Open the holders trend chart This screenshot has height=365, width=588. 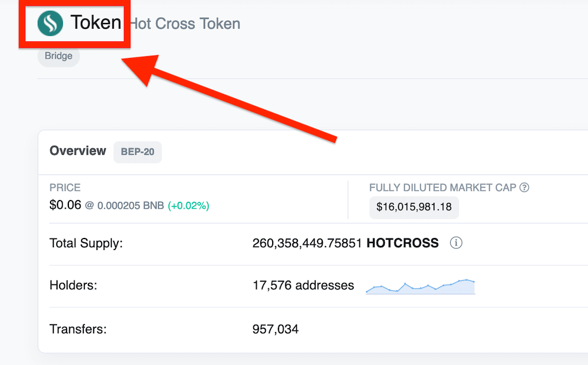click(x=420, y=286)
